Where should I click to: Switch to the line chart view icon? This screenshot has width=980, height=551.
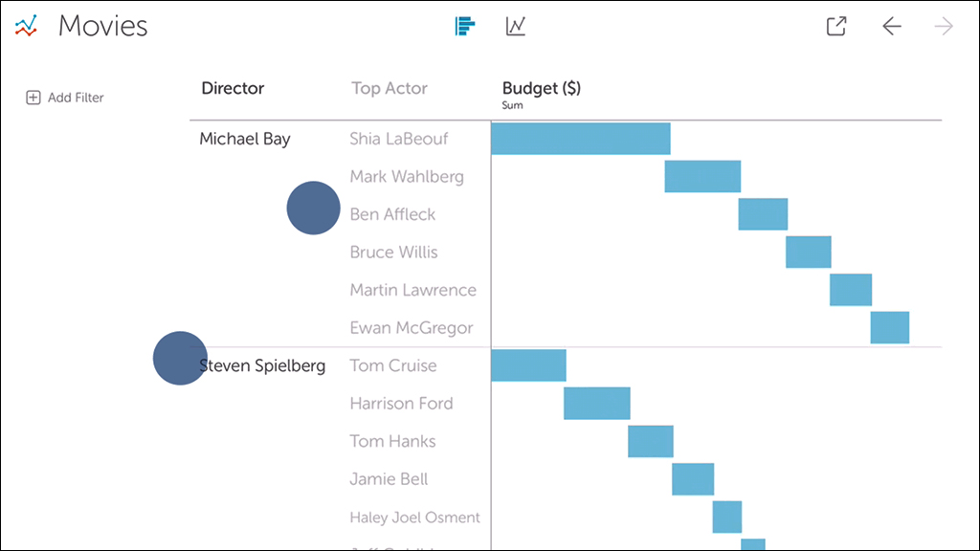coord(516,26)
